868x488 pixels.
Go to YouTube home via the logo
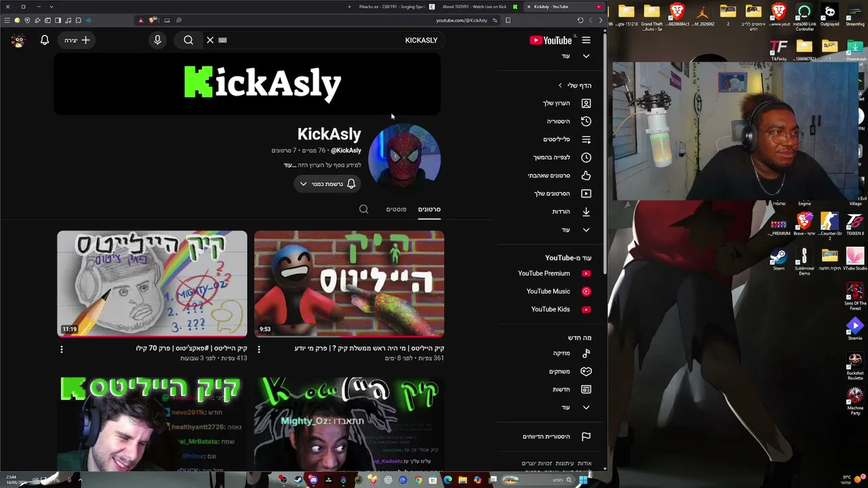pyautogui.click(x=551, y=40)
